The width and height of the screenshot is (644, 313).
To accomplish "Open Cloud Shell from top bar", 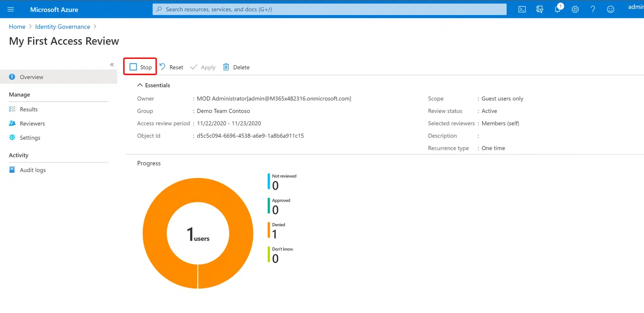I will pyautogui.click(x=522, y=9).
